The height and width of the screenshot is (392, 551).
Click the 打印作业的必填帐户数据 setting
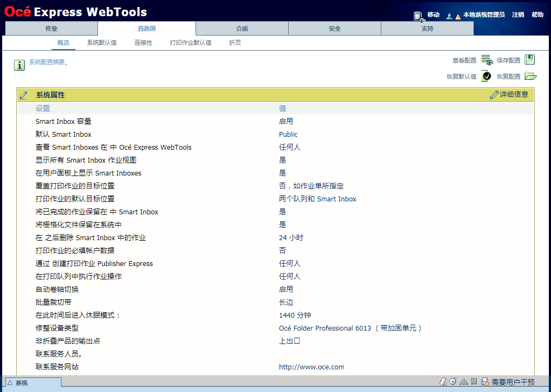pyautogui.click(x=75, y=250)
